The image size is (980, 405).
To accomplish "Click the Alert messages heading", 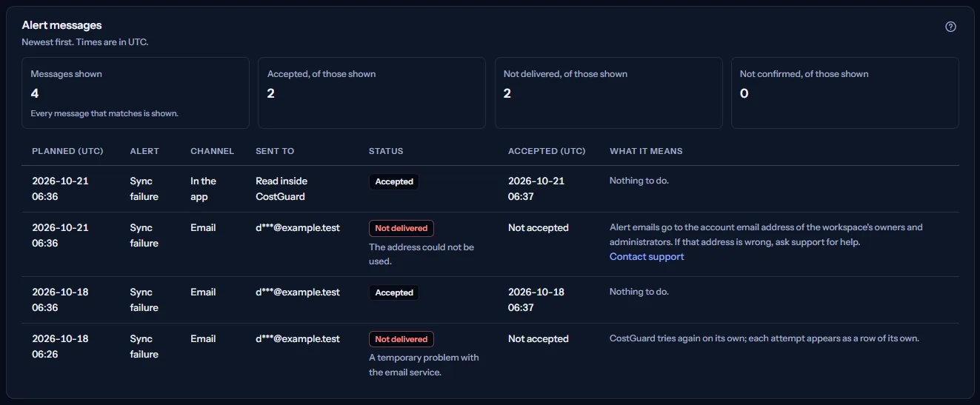I will point(61,25).
